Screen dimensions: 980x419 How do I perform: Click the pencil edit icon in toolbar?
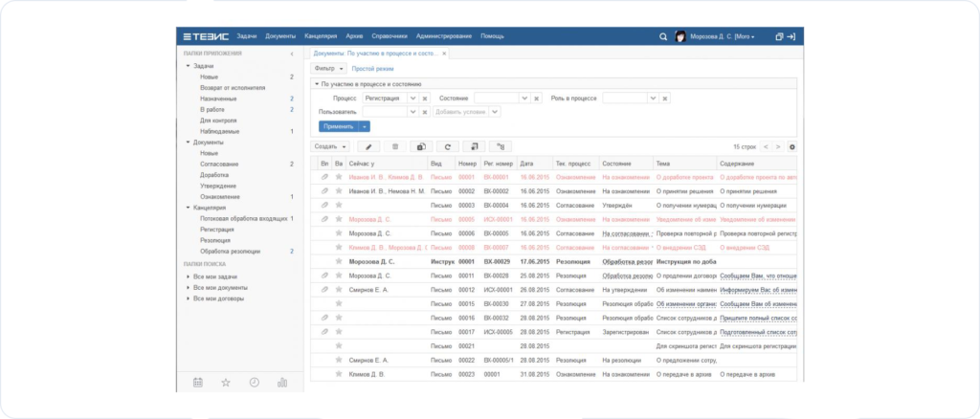(x=368, y=146)
